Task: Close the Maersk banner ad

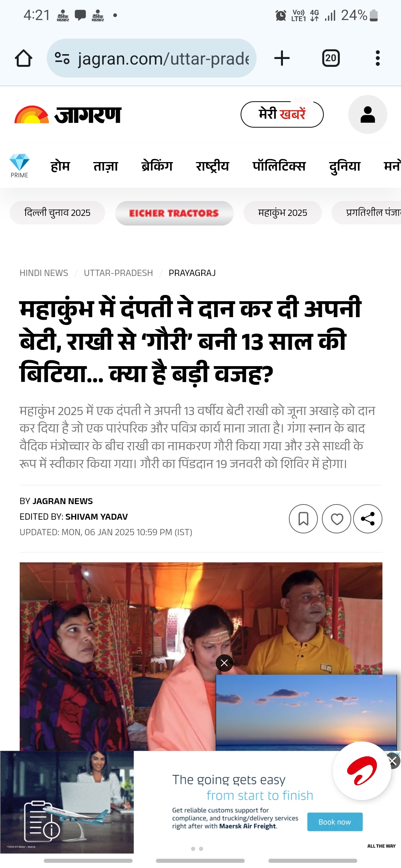Action: tap(392, 762)
